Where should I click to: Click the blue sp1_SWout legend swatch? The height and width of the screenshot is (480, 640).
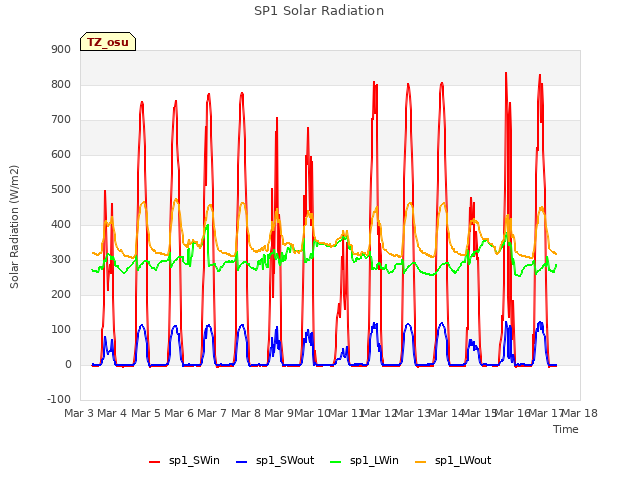coord(242,462)
